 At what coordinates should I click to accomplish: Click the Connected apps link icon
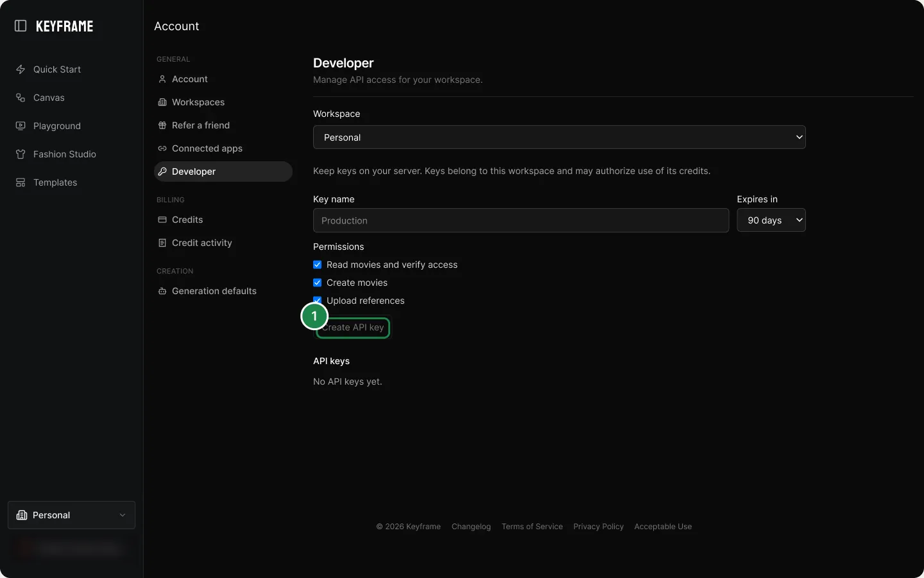[x=162, y=148]
